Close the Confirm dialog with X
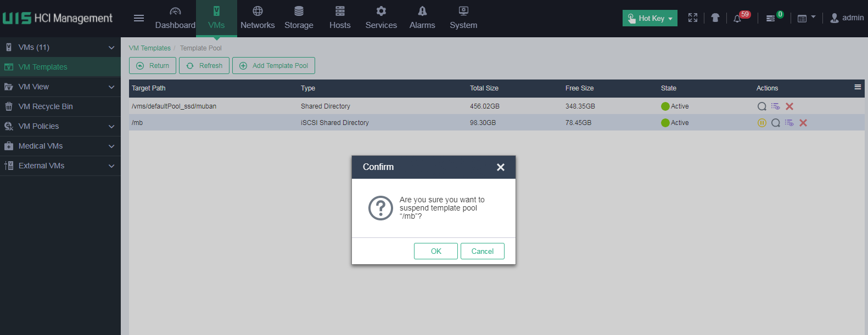868x335 pixels. [x=501, y=167]
